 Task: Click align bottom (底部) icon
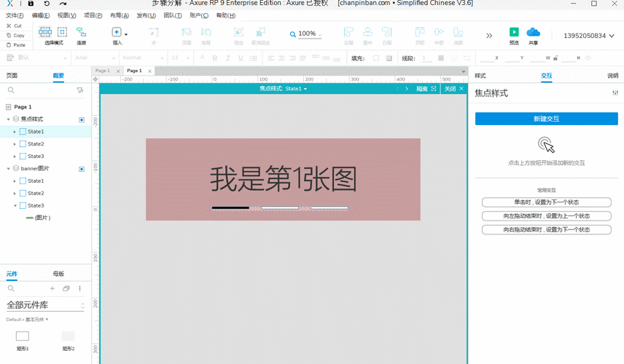pos(458,32)
